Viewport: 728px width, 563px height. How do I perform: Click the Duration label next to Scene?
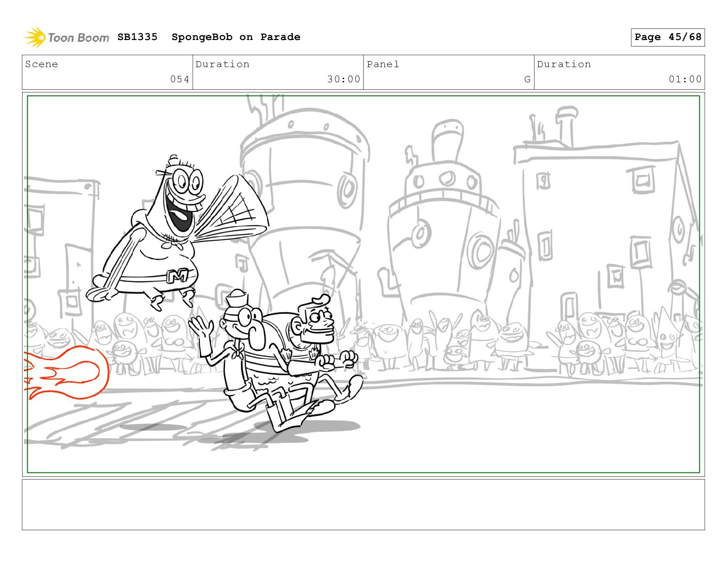[222, 64]
